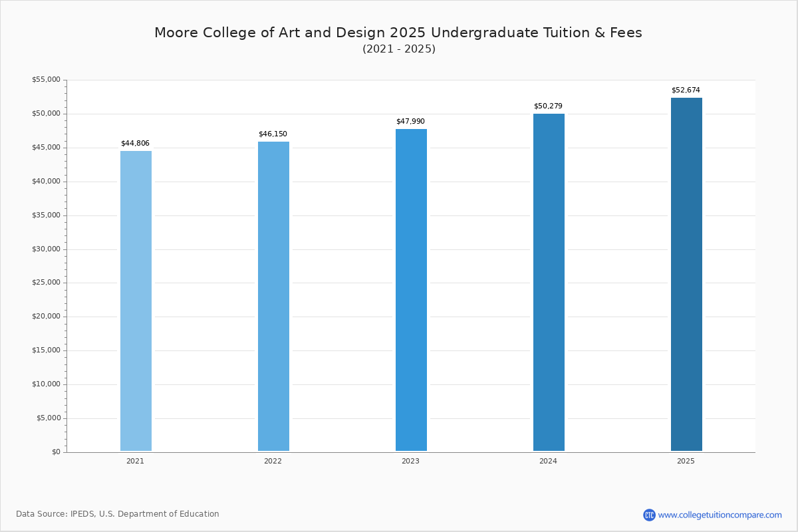Select the (2021 - 2025) subtitle
Screen dimensions: 798x532
pyautogui.click(x=398, y=49)
